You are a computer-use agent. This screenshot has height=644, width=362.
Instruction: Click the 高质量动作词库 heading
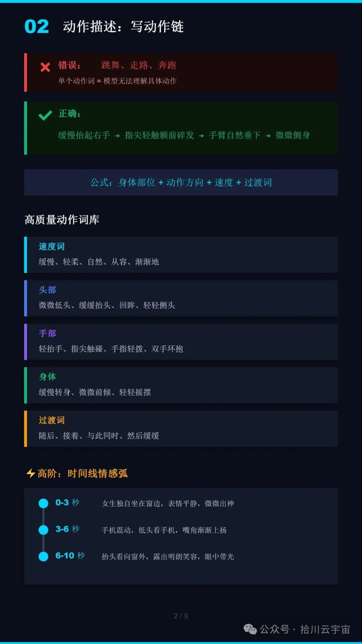62,220
